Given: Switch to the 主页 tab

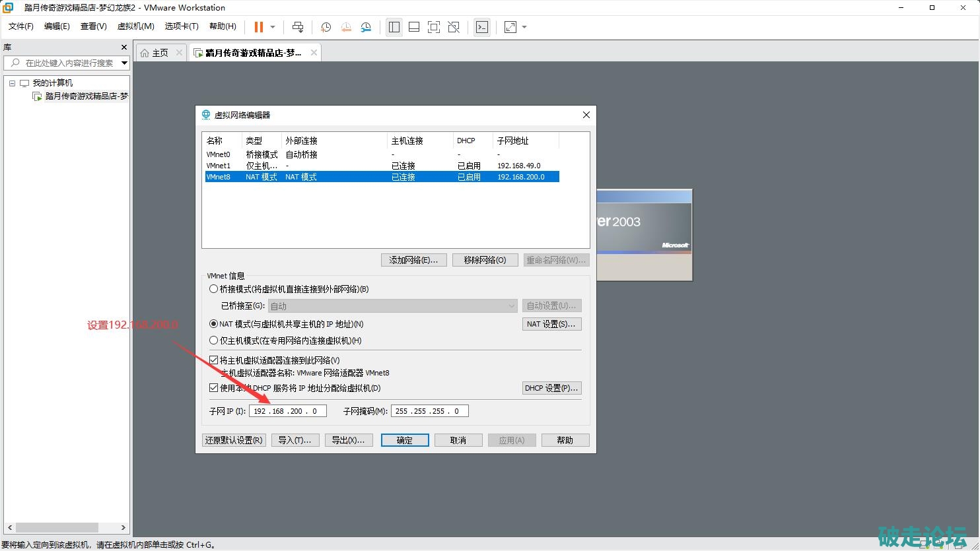Looking at the screenshot, I should pos(155,53).
